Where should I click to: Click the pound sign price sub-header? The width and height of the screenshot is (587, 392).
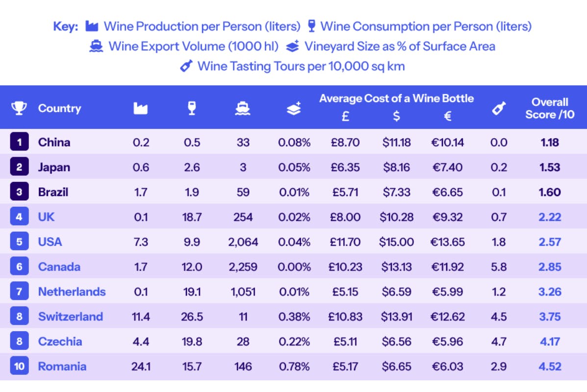tap(345, 116)
